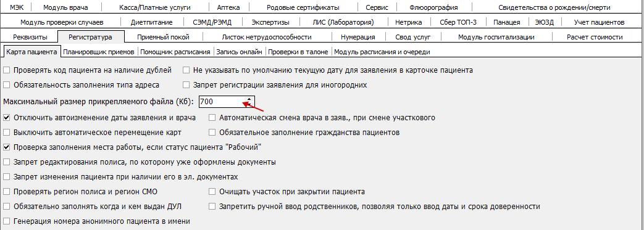Switch to СЭМД/РЭМД tab
The width and height of the screenshot is (644, 230).
click(213, 22)
